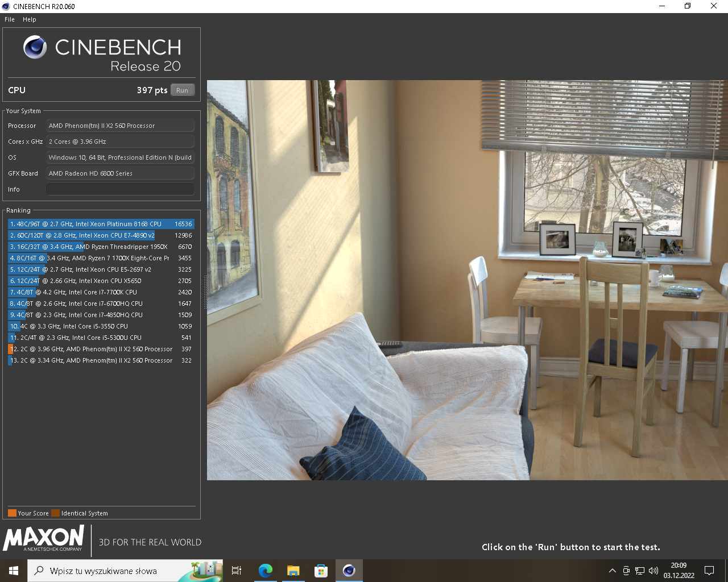
Task: Open Microsoft Store from the taskbar
Action: pos(321,571)
